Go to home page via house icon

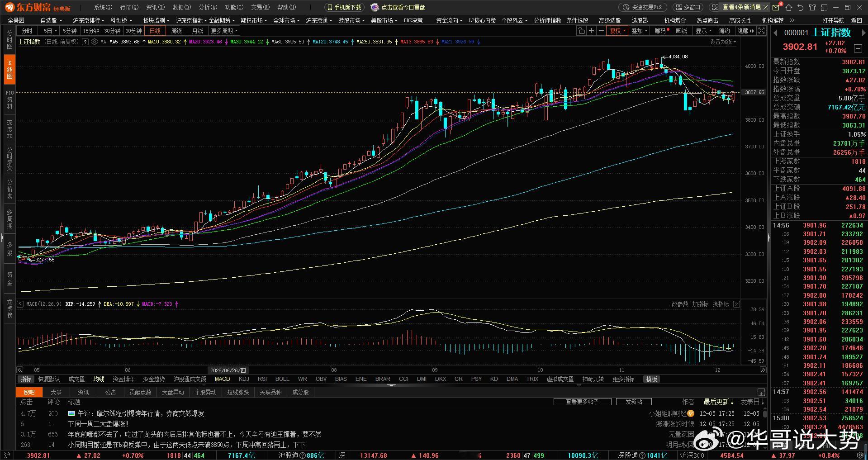pos(789,7)
